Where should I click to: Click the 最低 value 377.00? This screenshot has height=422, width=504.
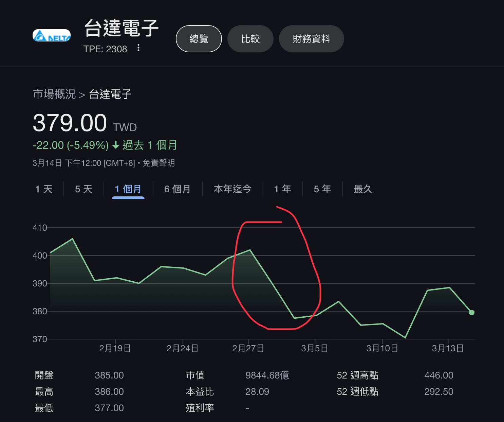coord(109,408)
